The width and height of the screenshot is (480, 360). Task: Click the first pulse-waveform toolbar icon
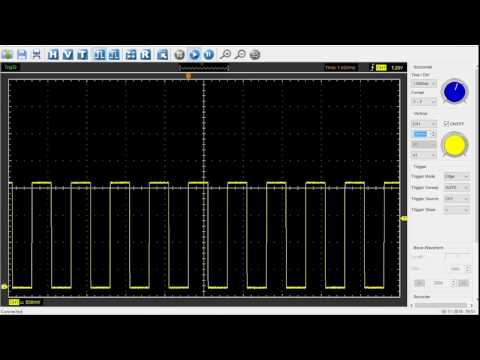coord(100,54)
